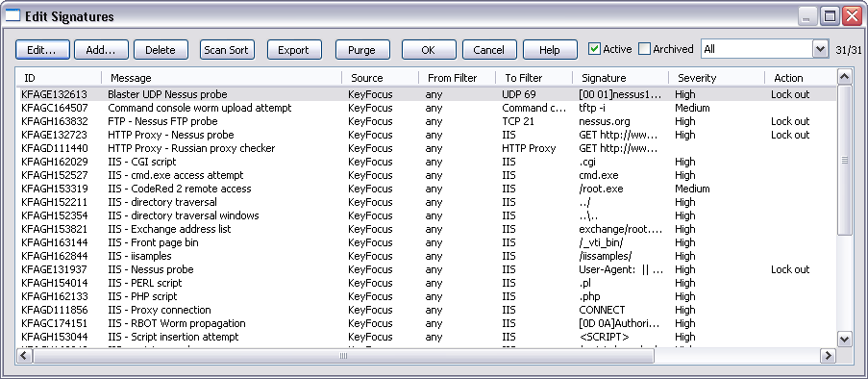
Task: Sort by From Filter column header
Action: [458, 78]
